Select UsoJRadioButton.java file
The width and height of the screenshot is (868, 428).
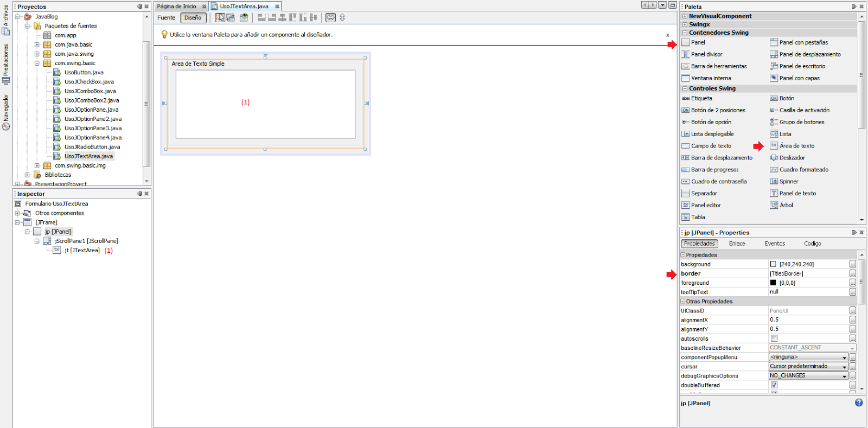point(92,147)
